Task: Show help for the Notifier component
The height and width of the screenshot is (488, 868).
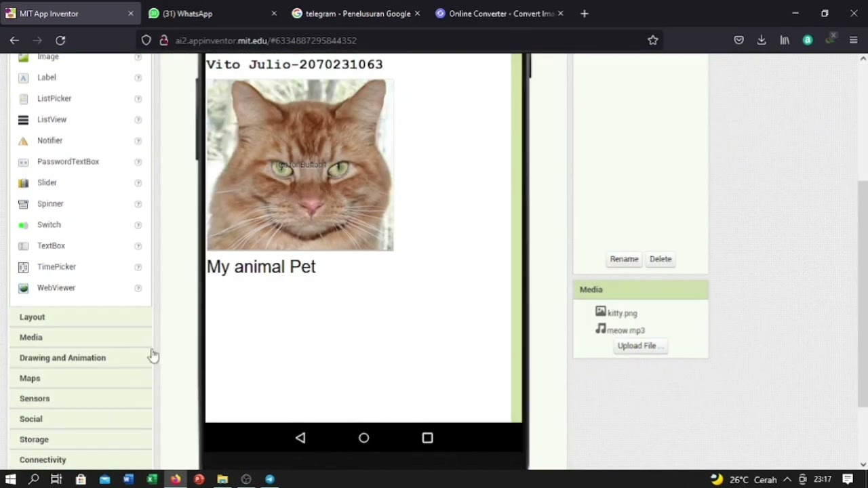Action: coord(138,140)
